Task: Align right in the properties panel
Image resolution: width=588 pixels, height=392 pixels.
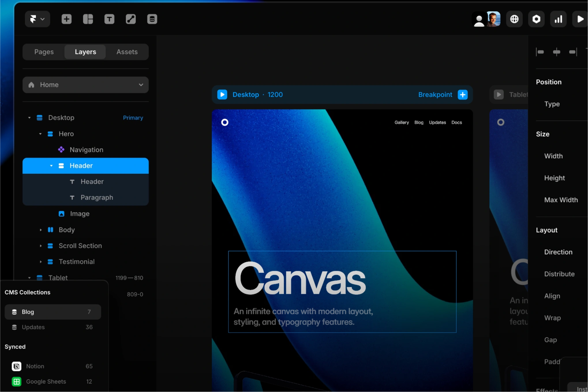Action: point(573,52)
